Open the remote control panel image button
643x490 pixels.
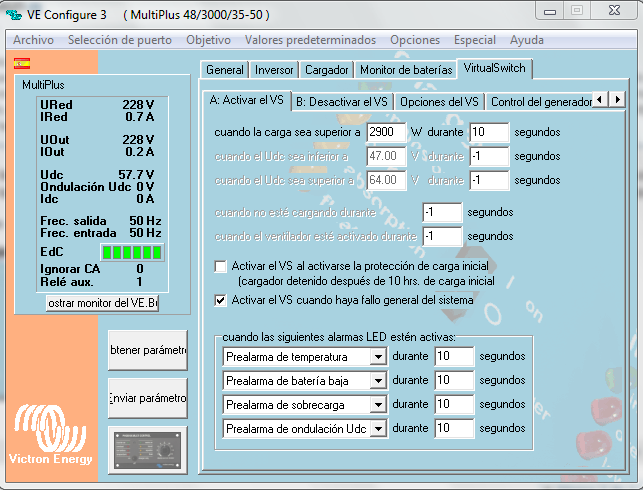pos(148,450)
